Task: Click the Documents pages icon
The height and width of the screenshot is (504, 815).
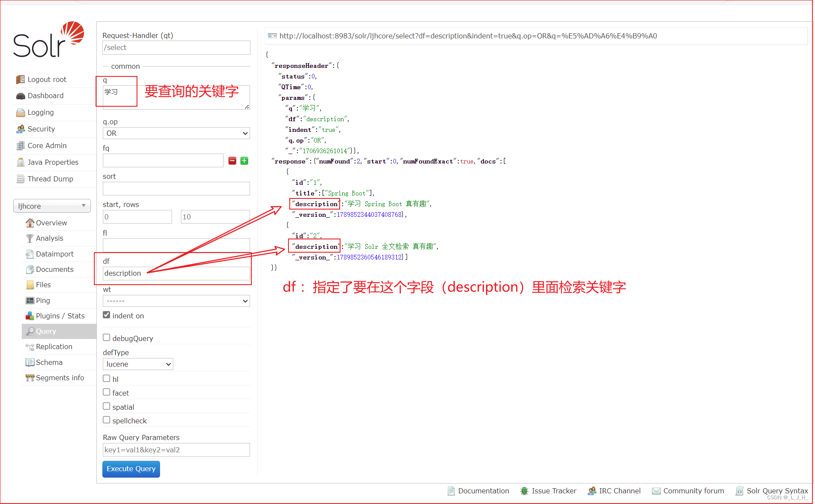Action: pyautogui.click(x=30, y=269)
